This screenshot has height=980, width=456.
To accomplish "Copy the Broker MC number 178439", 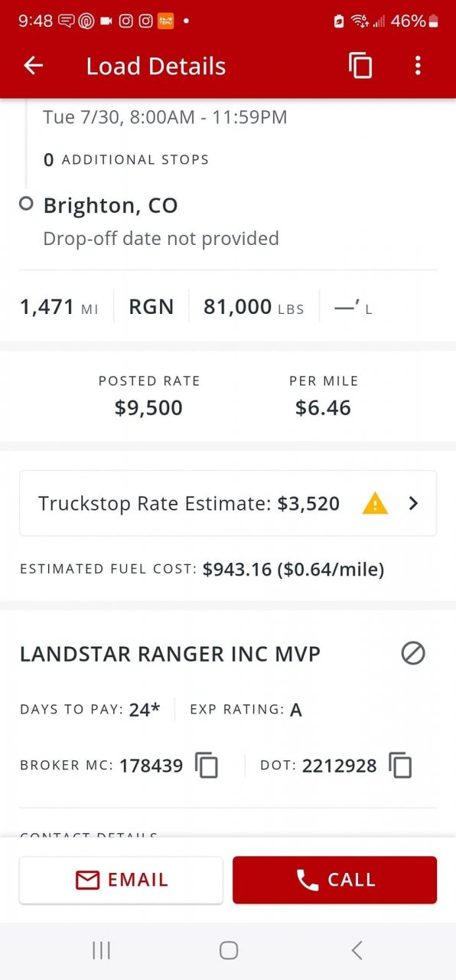I will point(207,765).
